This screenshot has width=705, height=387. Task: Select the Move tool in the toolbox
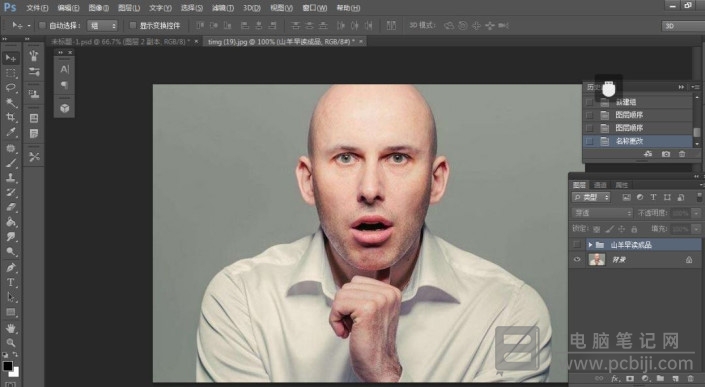10,58
